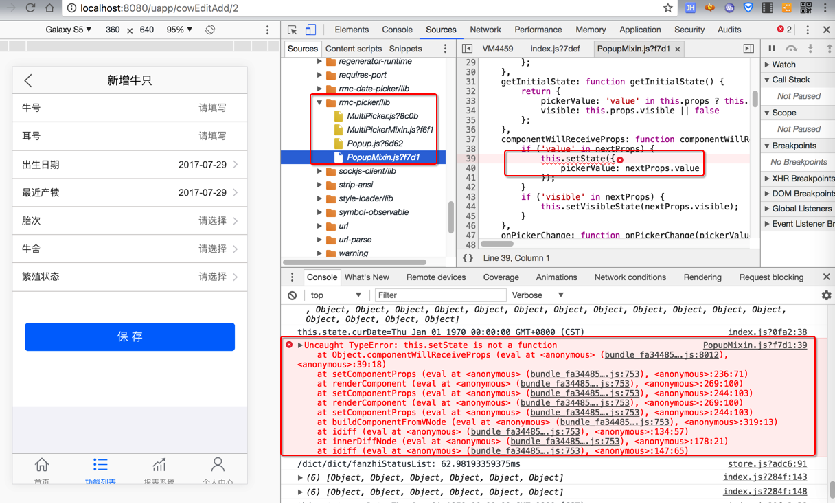Pause script execution
This screenshot has height=504, width=835.
[772, 49]
